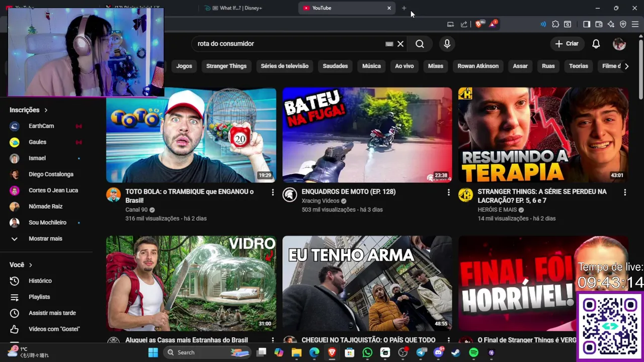Viewport: 644px width, 362px height.
Task: Click the Playlists icon in sidebar
Action: click(15, 297)
